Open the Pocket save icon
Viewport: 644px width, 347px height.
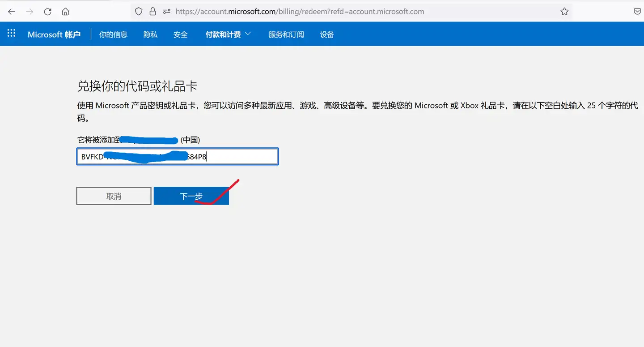click(638, 12)
